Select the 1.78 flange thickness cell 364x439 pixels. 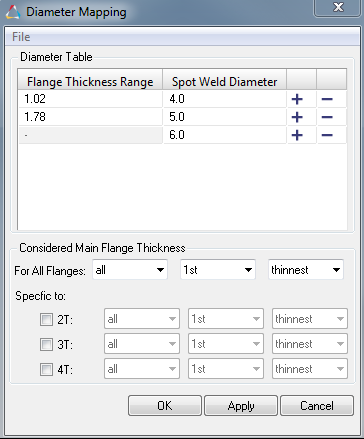tap(91, 117)
